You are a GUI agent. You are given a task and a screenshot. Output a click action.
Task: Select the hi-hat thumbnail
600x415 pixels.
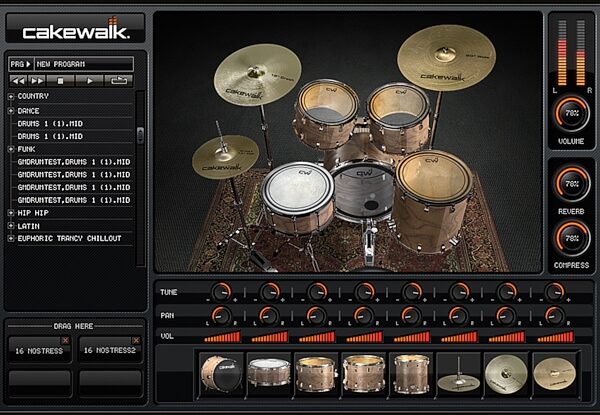(x=458, y=374)
